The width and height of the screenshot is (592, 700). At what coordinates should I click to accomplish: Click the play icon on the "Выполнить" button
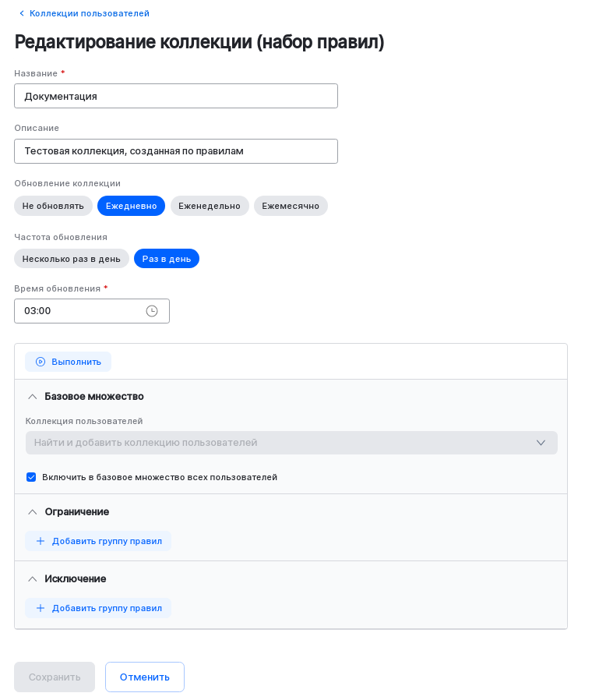point(40,361)
